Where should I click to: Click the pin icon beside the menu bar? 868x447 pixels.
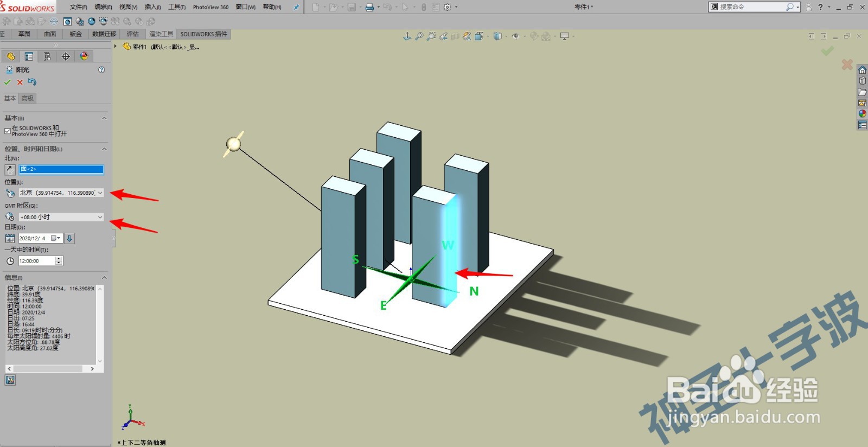coord(296,7)
